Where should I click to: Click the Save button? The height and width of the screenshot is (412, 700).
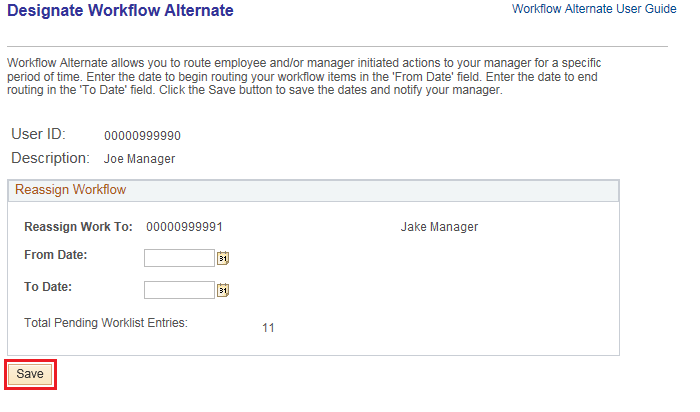[x=30, y=374]
